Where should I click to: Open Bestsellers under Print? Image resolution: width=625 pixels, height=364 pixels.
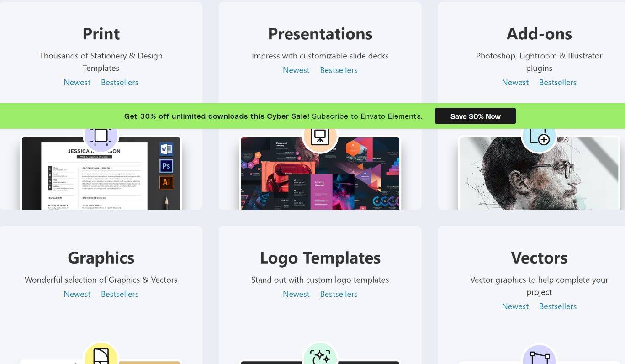(120, 83)
